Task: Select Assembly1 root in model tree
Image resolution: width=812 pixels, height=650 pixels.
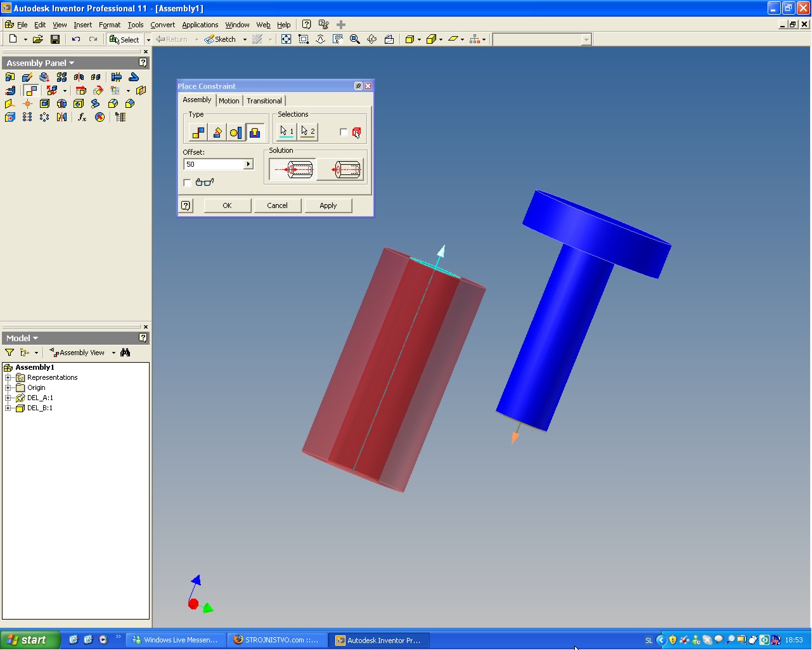Action: tap(35, 367)
